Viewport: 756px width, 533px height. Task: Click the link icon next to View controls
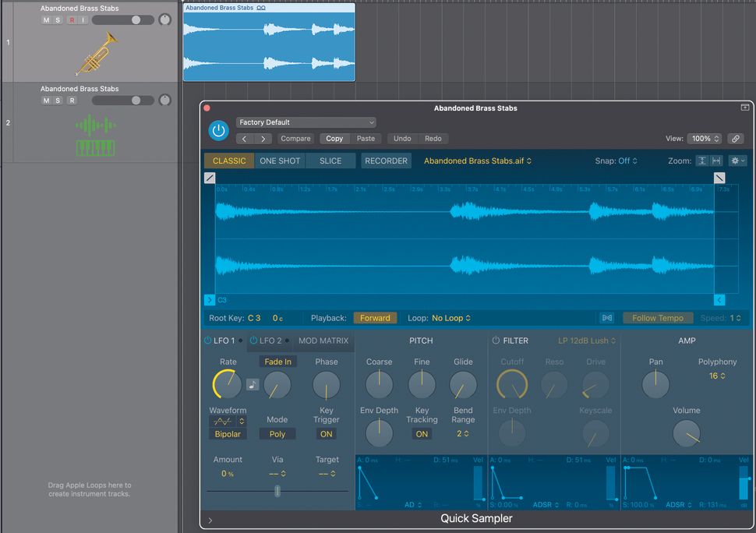pos(735,138)
